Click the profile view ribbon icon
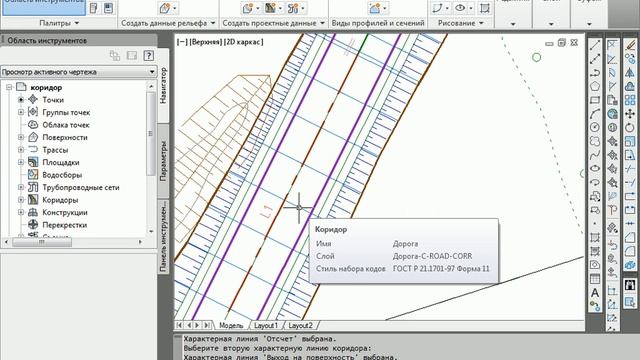 pyautogui.click(x=375, y=8)
